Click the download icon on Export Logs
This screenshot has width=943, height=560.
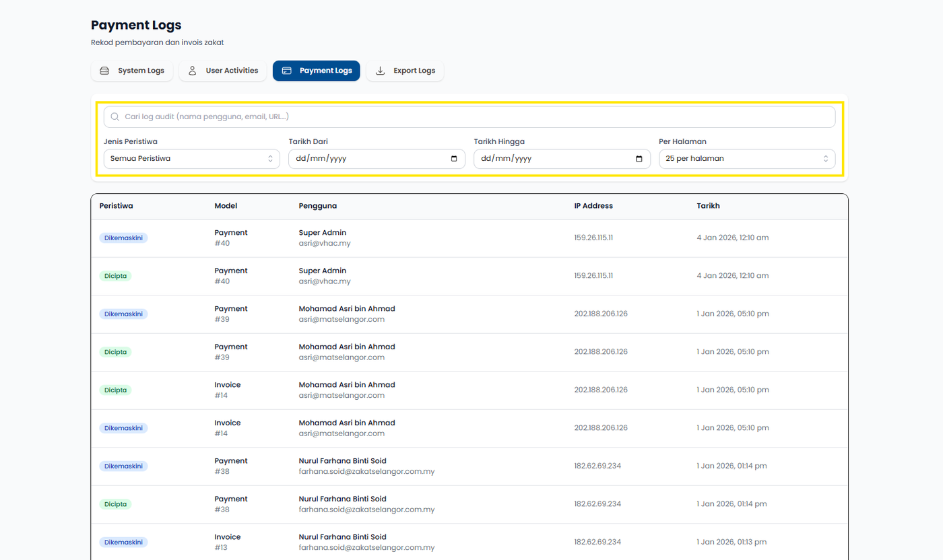[380, 71]
